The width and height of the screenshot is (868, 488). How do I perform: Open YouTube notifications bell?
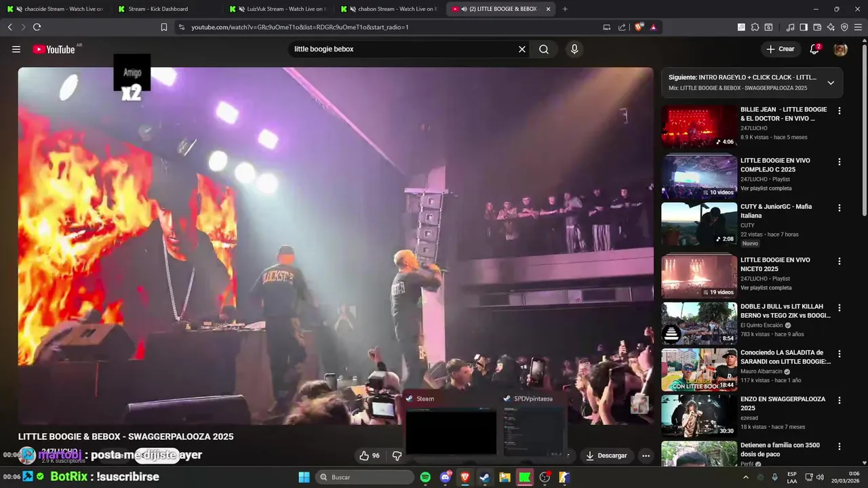(815, 49)
